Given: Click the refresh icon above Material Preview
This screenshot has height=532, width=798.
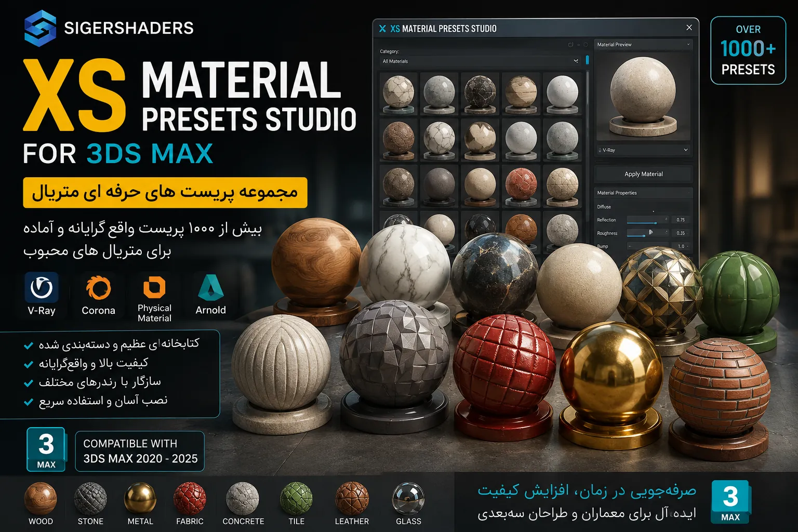Looking at the screenshot, I should point(570,45).
